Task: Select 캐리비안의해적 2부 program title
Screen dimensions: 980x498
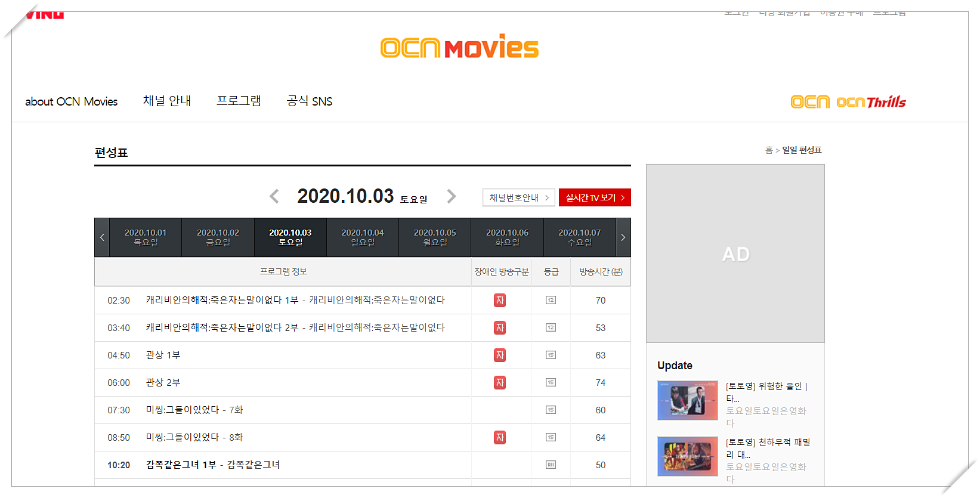Action: click(295, 327)
